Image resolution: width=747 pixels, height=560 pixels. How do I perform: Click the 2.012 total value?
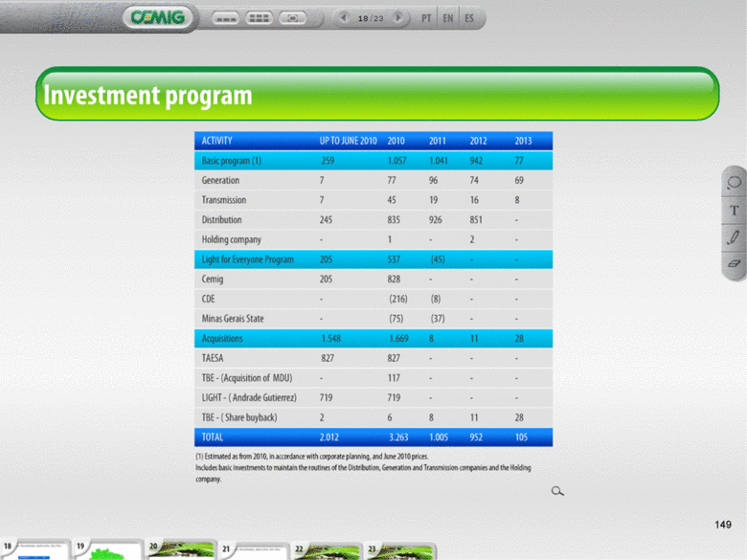329,437
